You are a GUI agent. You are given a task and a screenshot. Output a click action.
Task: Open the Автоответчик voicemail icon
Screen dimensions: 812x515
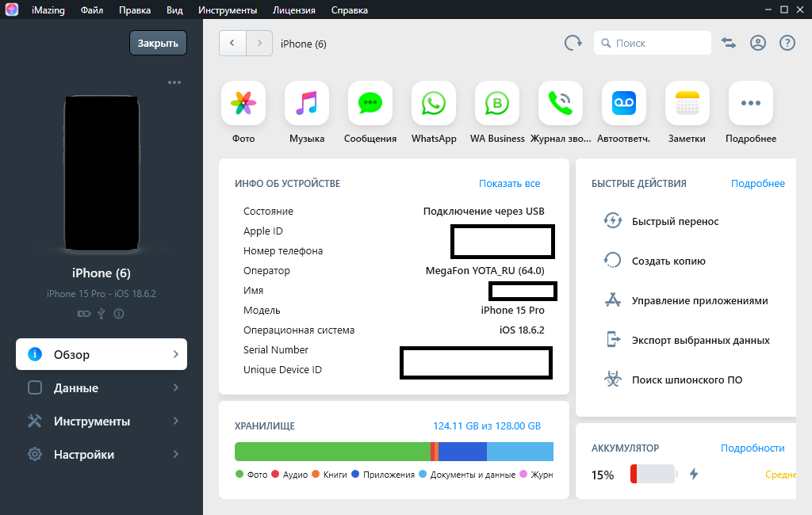624,103
